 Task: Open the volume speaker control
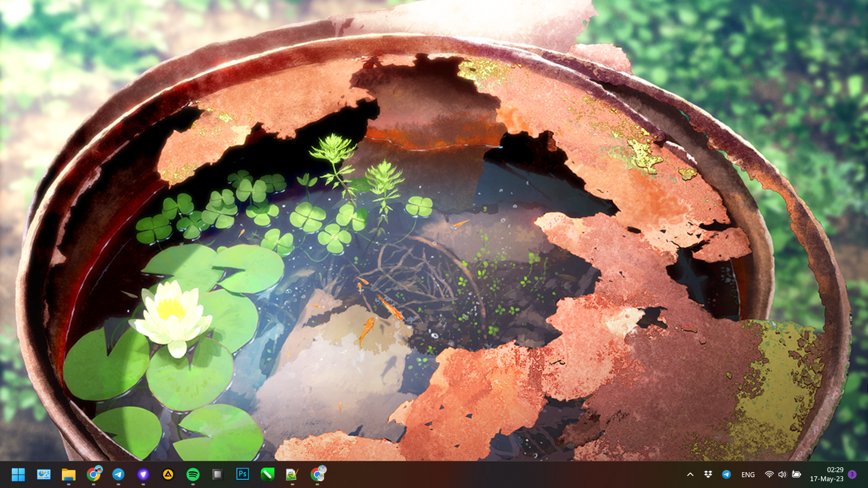tap(783, 474)
